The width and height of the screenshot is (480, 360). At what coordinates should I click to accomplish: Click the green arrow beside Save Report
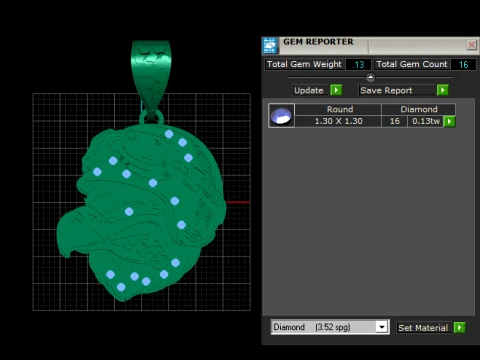click(442, 90)
